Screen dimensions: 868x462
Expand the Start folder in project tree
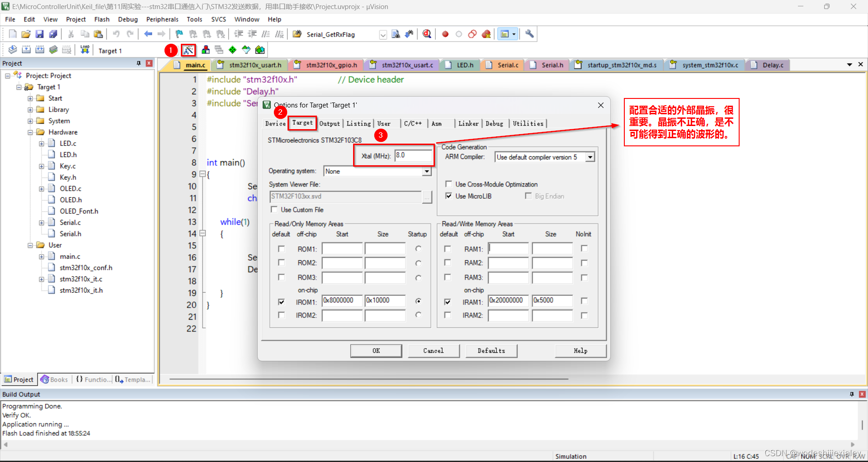click(30, 98)
